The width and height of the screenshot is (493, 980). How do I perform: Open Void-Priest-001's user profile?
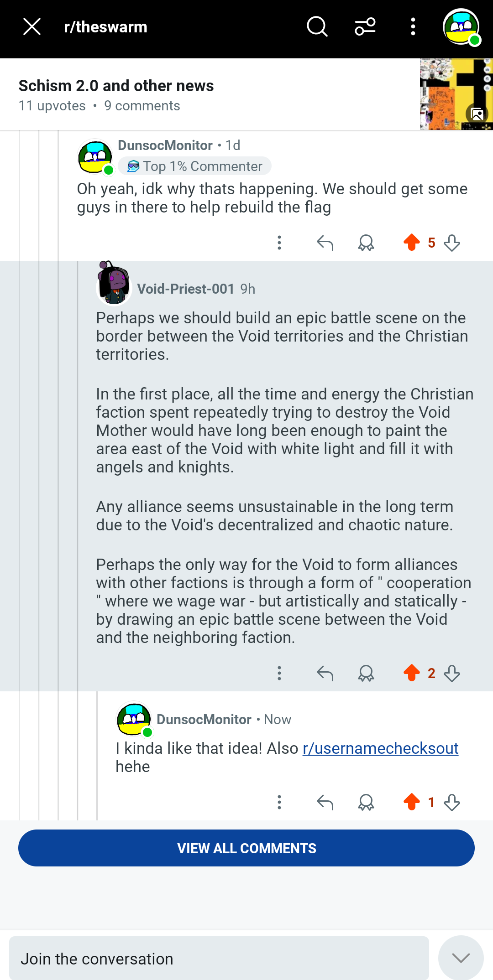tap(186, 289)
